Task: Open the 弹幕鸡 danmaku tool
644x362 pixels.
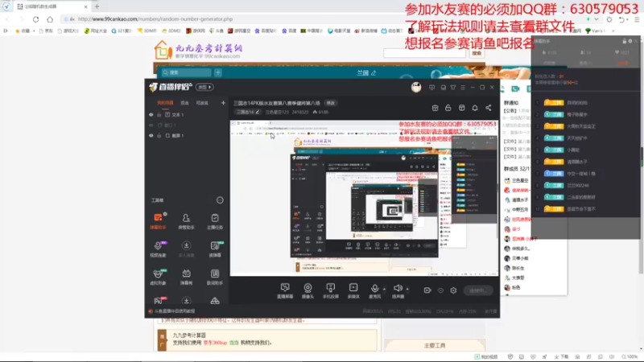Action: 186,277
